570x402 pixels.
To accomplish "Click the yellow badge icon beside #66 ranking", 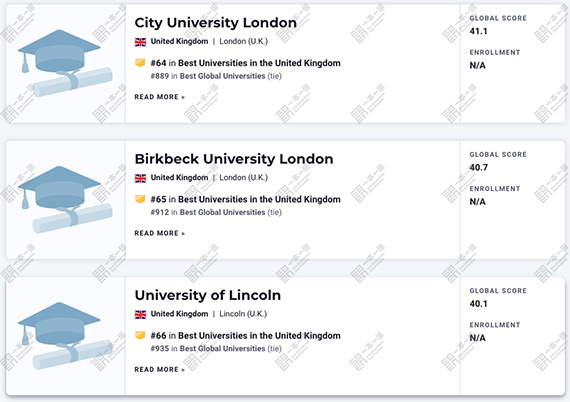I will click(140, 335).
